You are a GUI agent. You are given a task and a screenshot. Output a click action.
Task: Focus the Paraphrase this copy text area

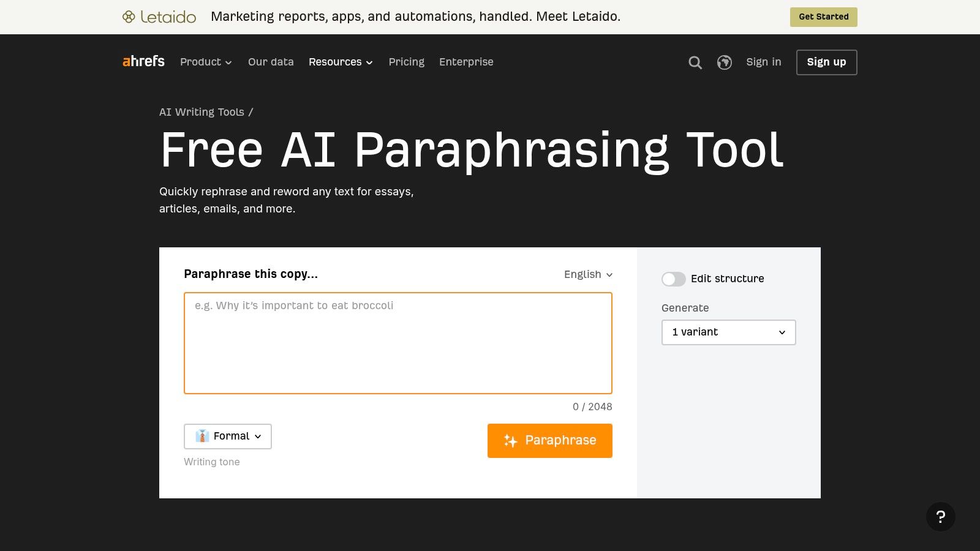tap(398, 343)
